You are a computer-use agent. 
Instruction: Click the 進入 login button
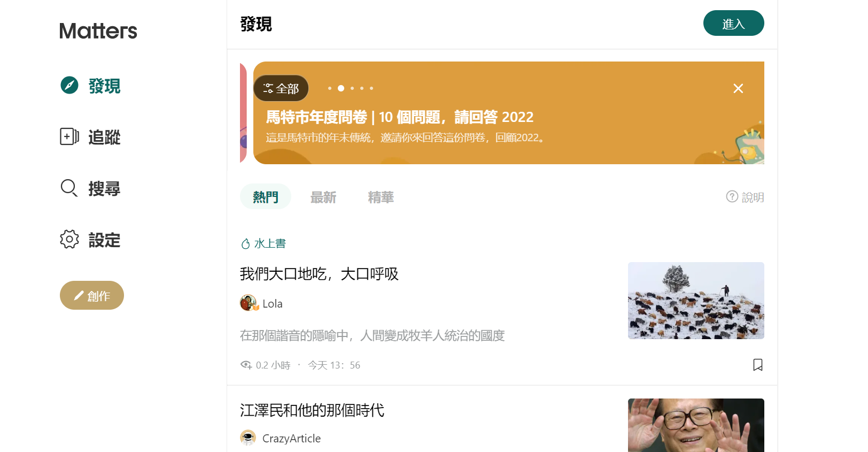[x=733, y=23]
